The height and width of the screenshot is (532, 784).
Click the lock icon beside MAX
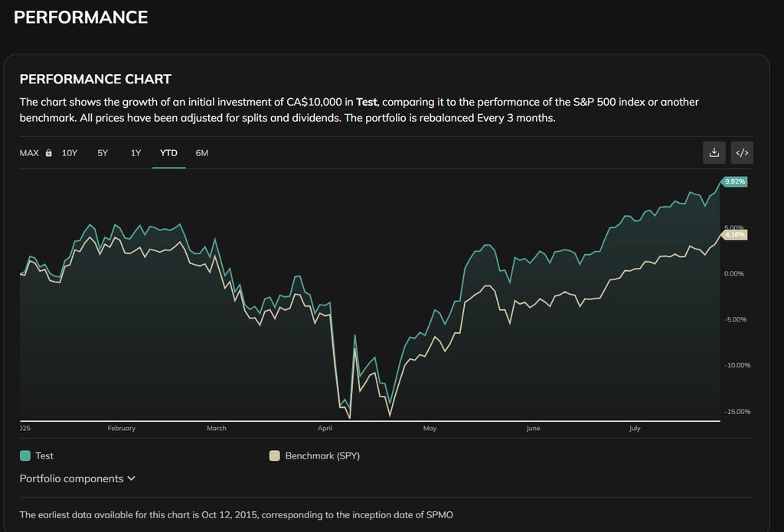point(49,153)
